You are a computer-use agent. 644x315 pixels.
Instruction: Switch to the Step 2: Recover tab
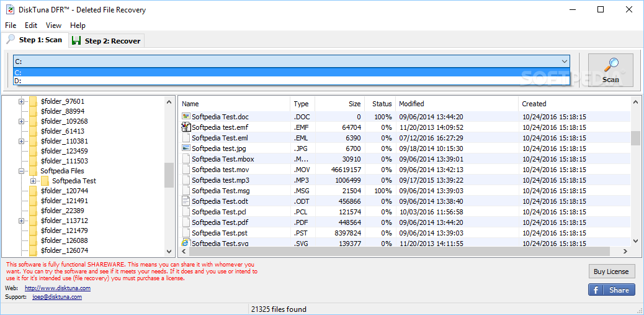coord(106,41)
